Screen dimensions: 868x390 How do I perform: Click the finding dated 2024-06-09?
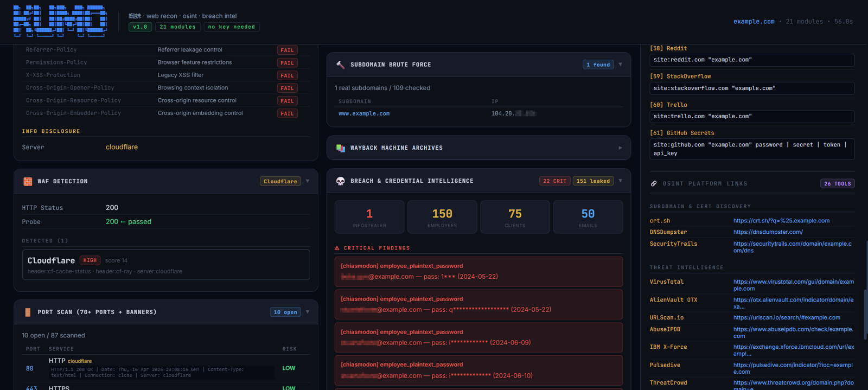coord(478,337)
